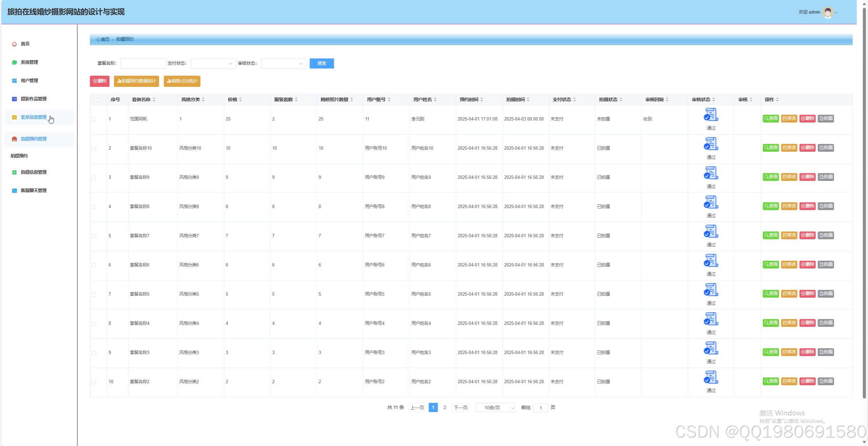Click the admin avatar picture

coord(828,13)
